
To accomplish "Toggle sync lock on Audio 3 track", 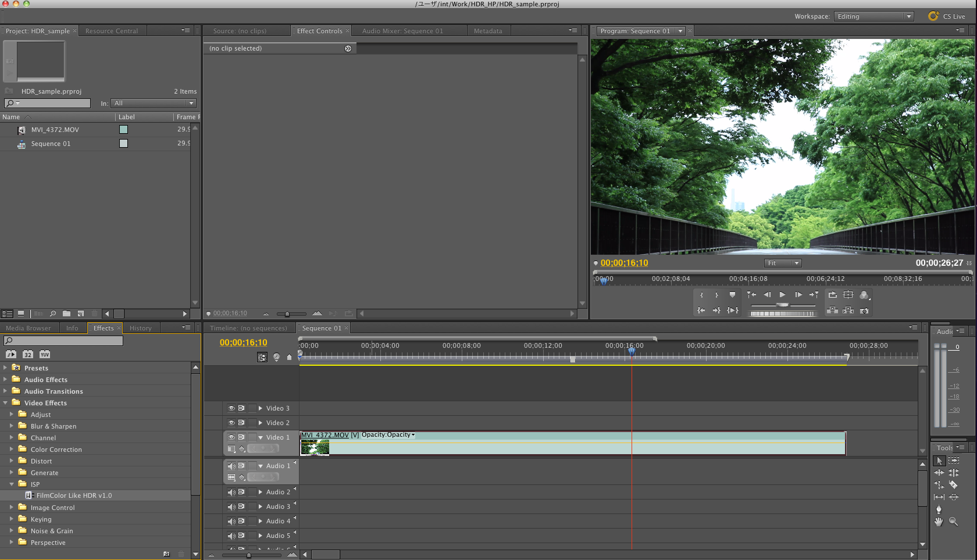I will pos(241,507).
